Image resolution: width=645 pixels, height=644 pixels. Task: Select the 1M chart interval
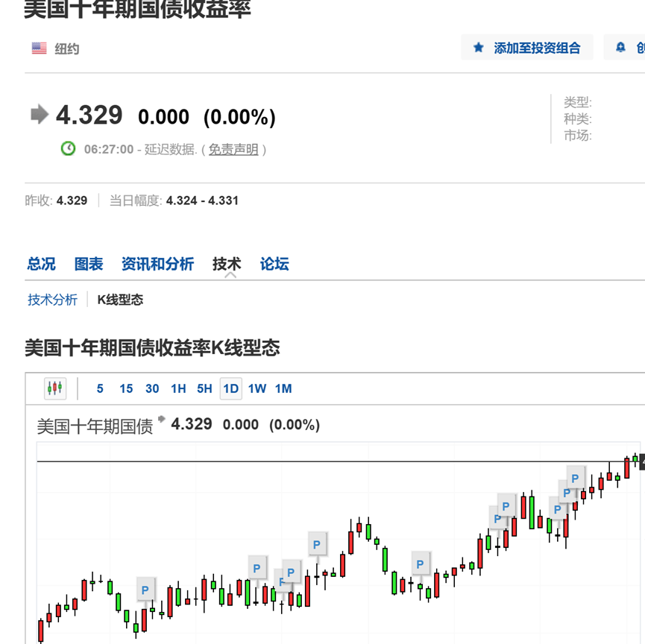pos(283,388)
